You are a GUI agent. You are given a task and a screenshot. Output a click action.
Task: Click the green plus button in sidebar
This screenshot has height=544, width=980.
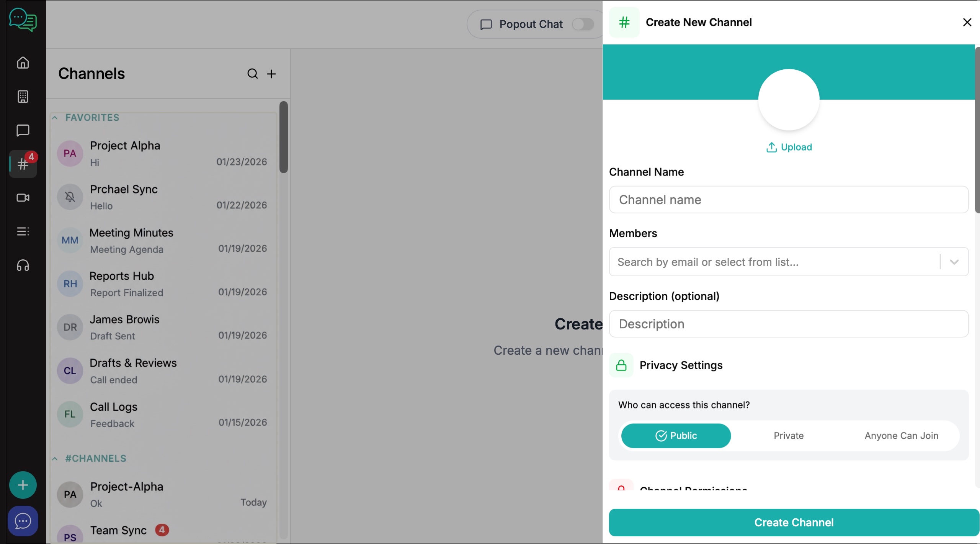tap(23, 485)
